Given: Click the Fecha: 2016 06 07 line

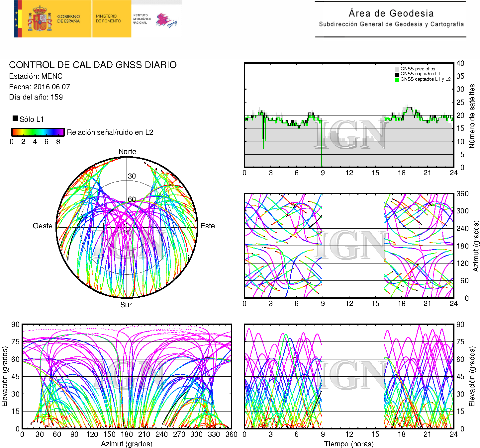Looking at the screenshot, I should coord(40,87).
